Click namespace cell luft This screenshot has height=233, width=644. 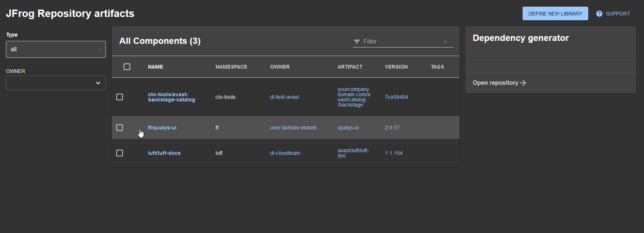[219, 153]
